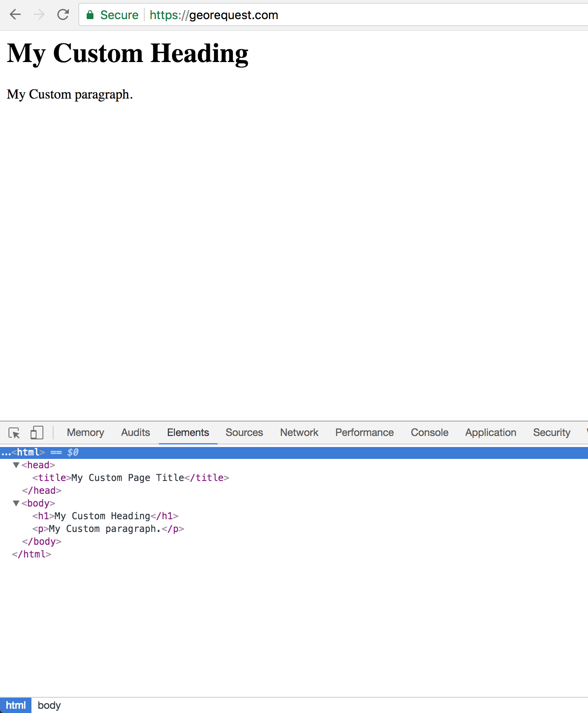This screenshot has height=713, width=588.
Task: Click the body breadcrumb at the bottom
Action: [49, 705]
